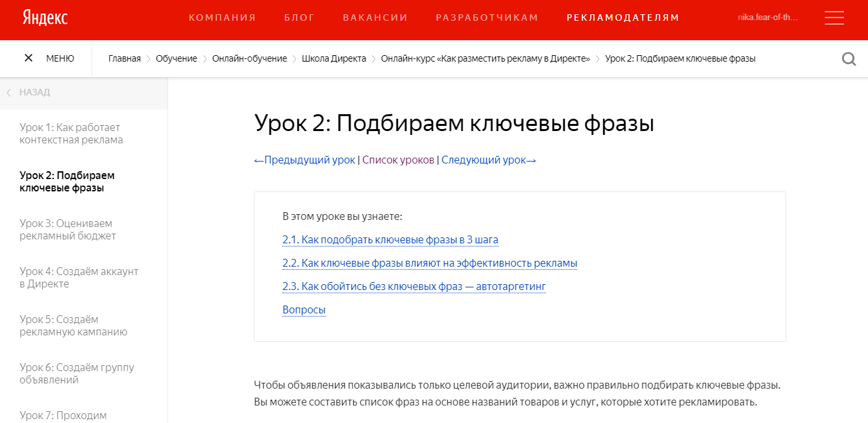The image size is (868, 423).
Task: Open the КОМПАНИЯ menu item
Action: tap(222, 18)
